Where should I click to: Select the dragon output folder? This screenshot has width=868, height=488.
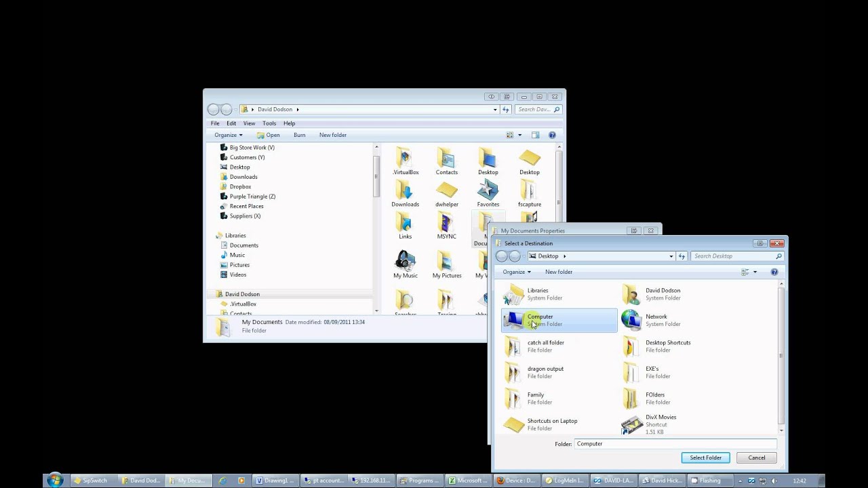(x=559, y=372)
